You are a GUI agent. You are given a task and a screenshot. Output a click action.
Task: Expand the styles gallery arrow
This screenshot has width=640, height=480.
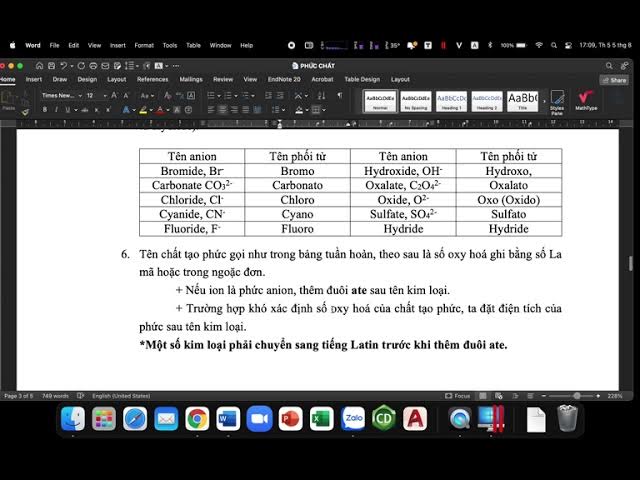(x=544, y=101)
